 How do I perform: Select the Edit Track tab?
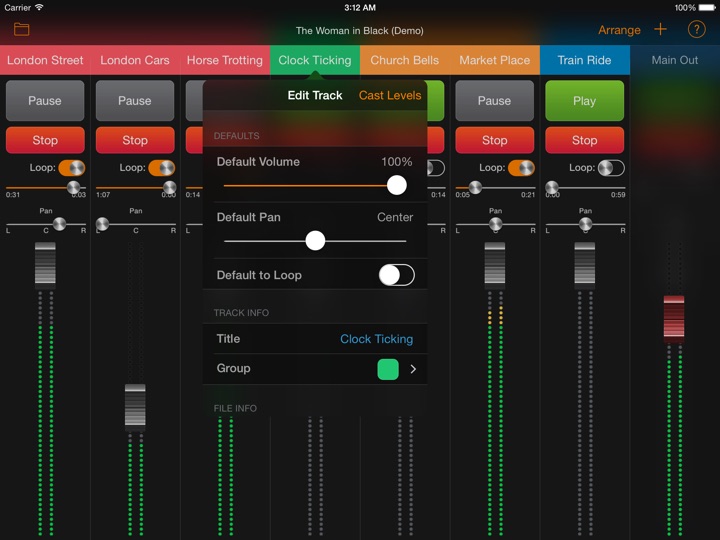click(315, 96)
